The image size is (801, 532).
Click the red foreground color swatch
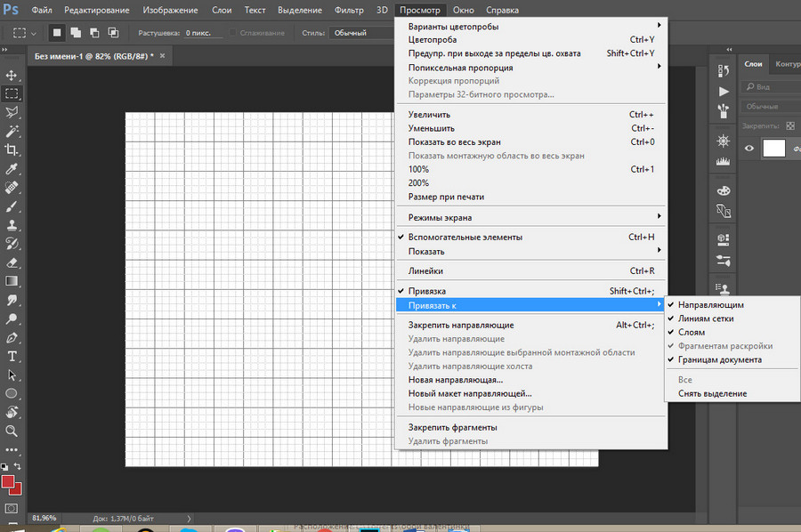[9, 481]
